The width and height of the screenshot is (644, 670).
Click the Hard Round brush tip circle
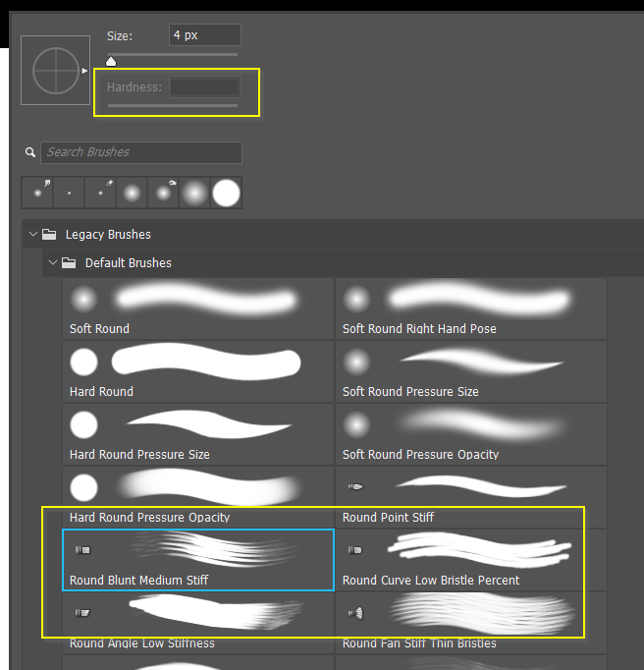[x=83, y=362]
